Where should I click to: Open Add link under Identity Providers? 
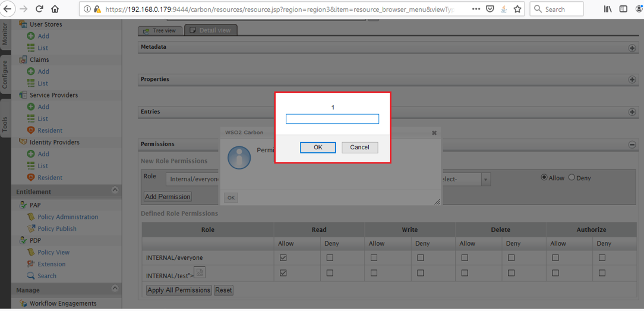[x=43, y=154]
